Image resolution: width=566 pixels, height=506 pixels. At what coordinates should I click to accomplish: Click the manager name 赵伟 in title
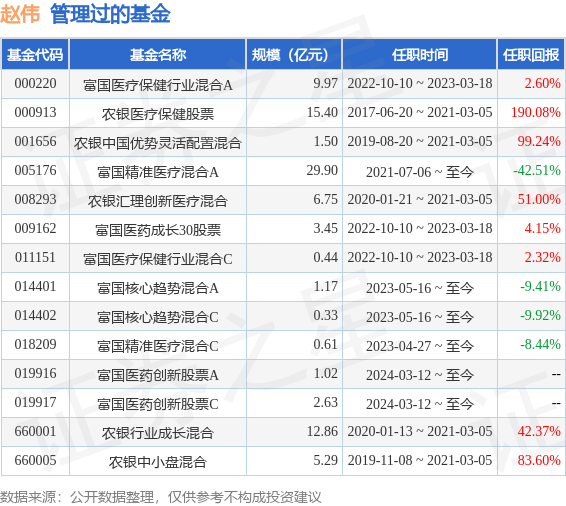(x=20, y=14)
